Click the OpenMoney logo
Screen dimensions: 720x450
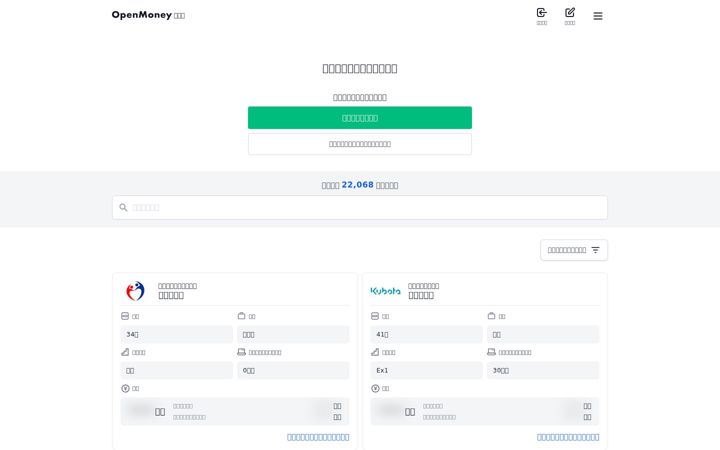click(x=148, y=15)
